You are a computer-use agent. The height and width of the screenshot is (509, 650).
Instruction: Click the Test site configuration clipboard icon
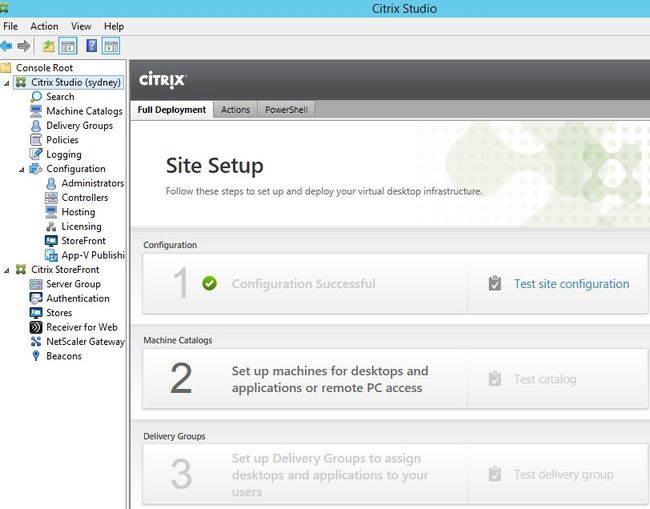pyautogui.click(x=495, y=284)
